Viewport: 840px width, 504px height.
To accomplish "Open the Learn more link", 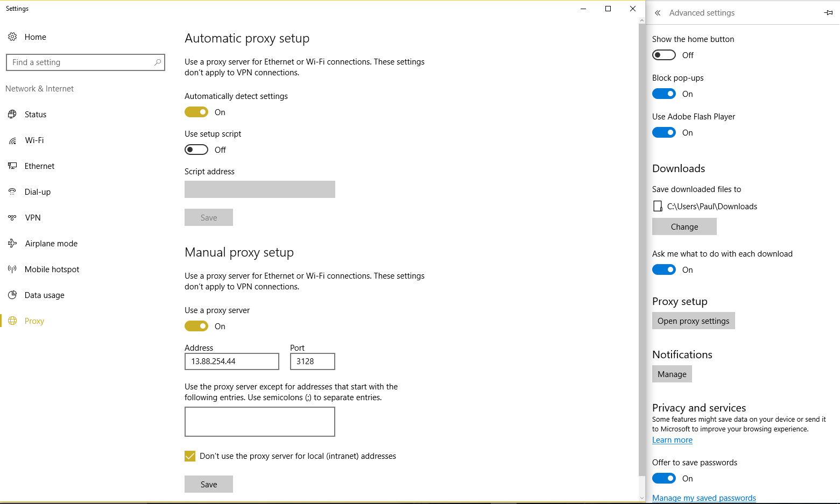I will point(672,440).
